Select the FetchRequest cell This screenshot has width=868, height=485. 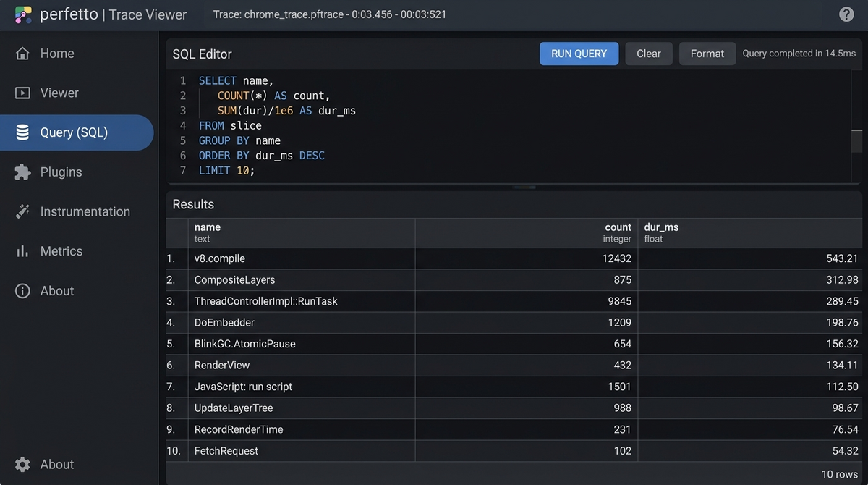click(302, 451)
